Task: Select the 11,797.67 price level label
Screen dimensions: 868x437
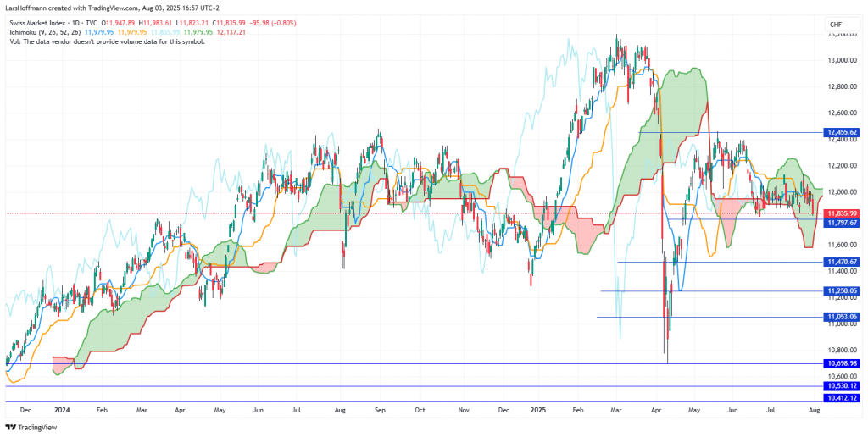Action: [x=841, y=222]
